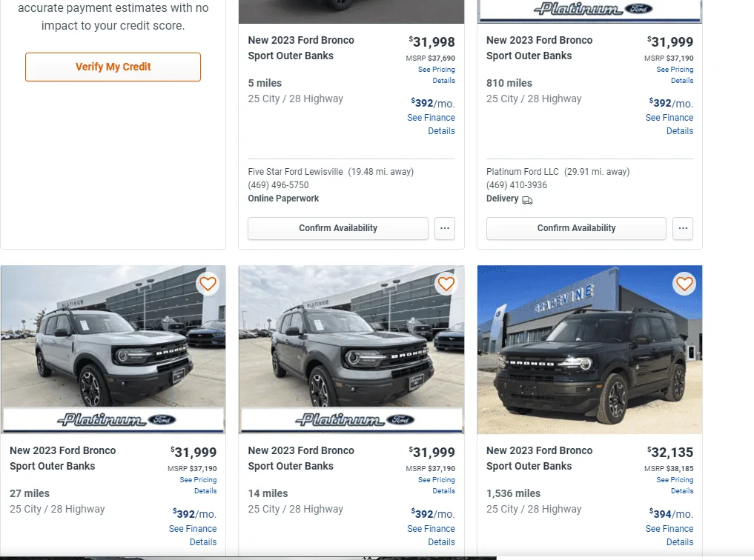Image resolution: width=754 pixels, height=560 pixels.
Task: See finance details for the $394/mo. Bronco
Action: (669, 535)
